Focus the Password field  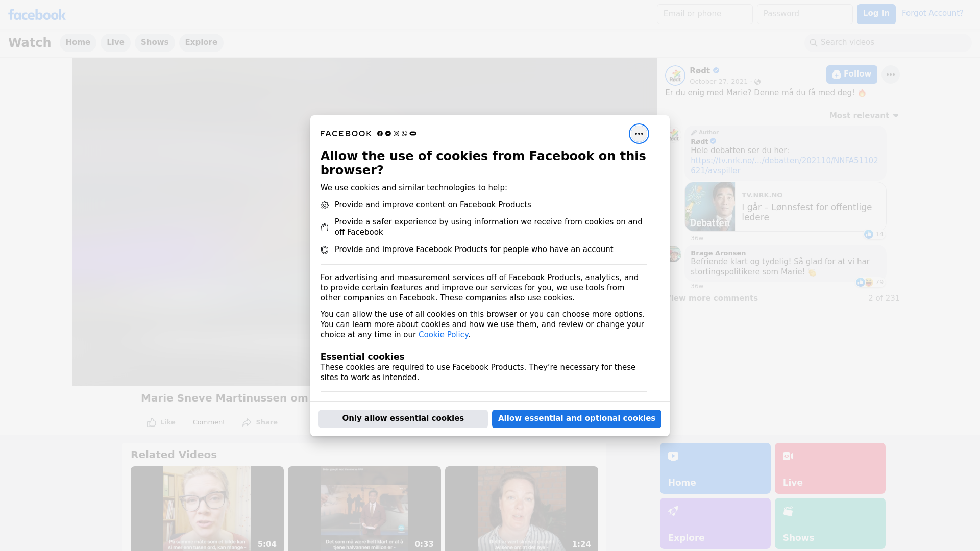coord(804,14)
